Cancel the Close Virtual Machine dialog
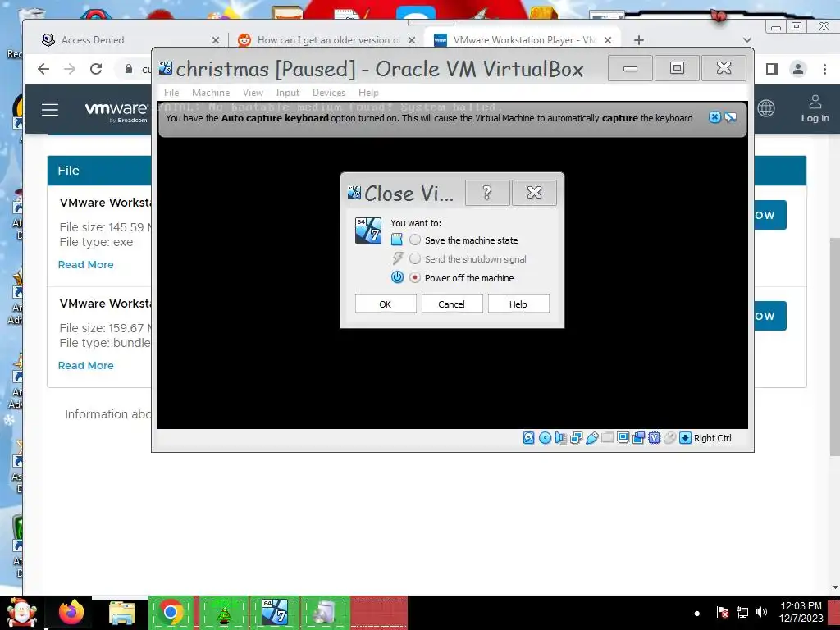Screen dimensions: 840x630 click(x=452, y=304)
